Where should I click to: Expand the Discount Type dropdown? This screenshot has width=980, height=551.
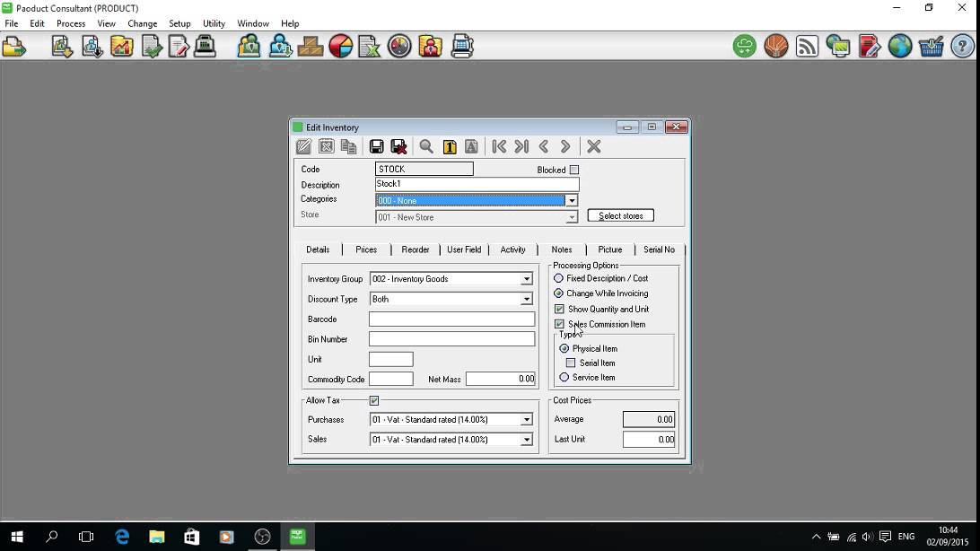pos(526,299)
